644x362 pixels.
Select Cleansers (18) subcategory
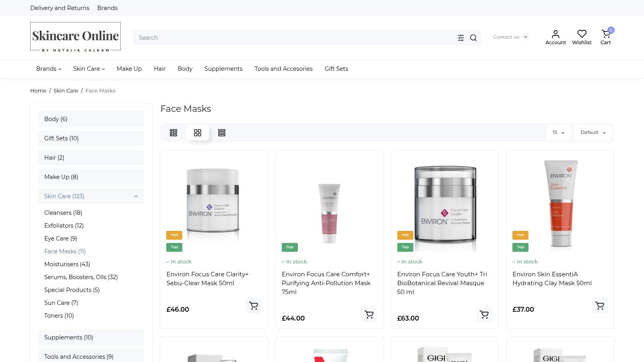tap(63, 213)
